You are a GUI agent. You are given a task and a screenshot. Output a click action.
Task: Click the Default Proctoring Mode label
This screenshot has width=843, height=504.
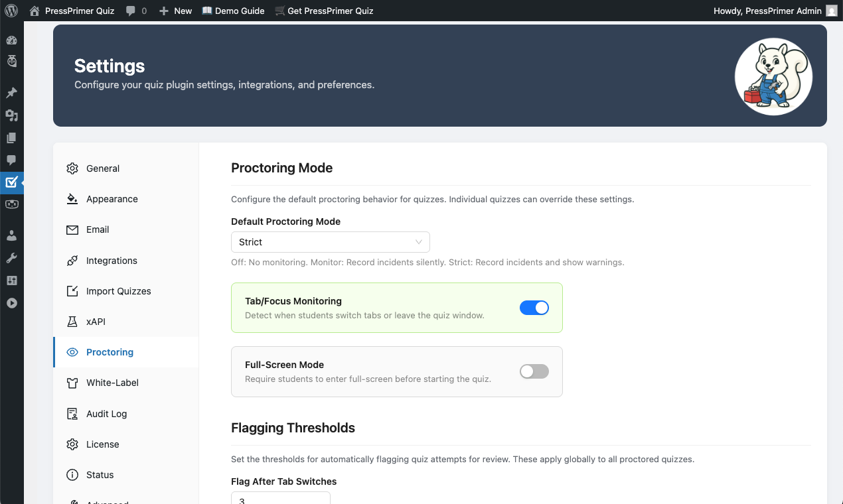286,221
